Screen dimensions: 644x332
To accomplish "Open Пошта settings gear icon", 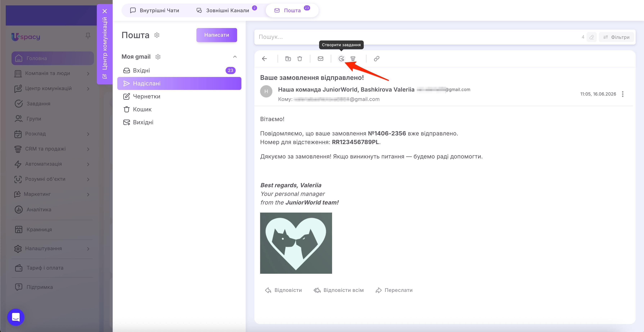I will click(x=157, y=35).
